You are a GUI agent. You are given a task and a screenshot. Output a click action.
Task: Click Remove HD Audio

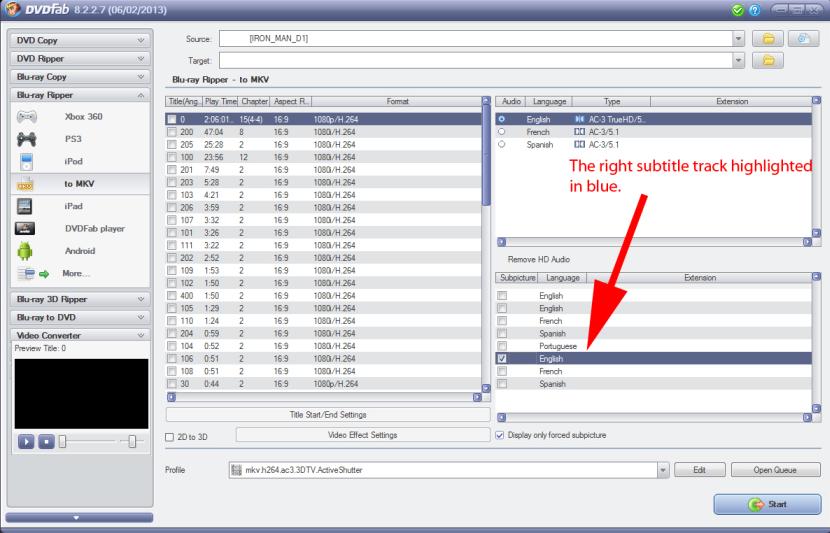click(x=538, y=259)
